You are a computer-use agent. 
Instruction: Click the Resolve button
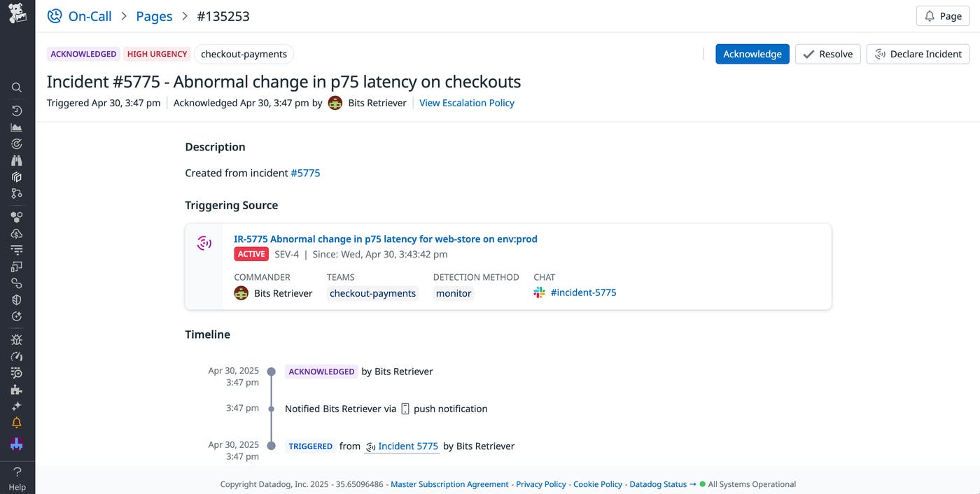(827, 53)
